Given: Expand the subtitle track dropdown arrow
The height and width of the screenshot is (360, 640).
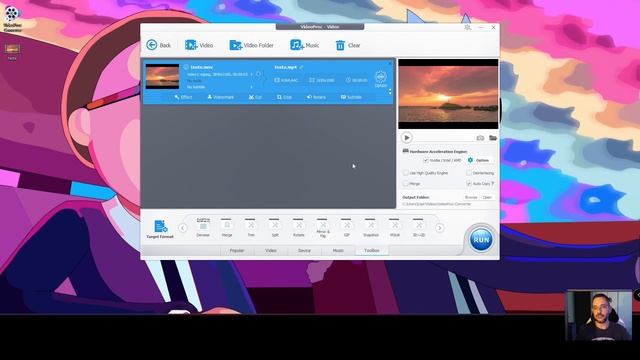Looking at the screenshot, I should coord(251,87).
